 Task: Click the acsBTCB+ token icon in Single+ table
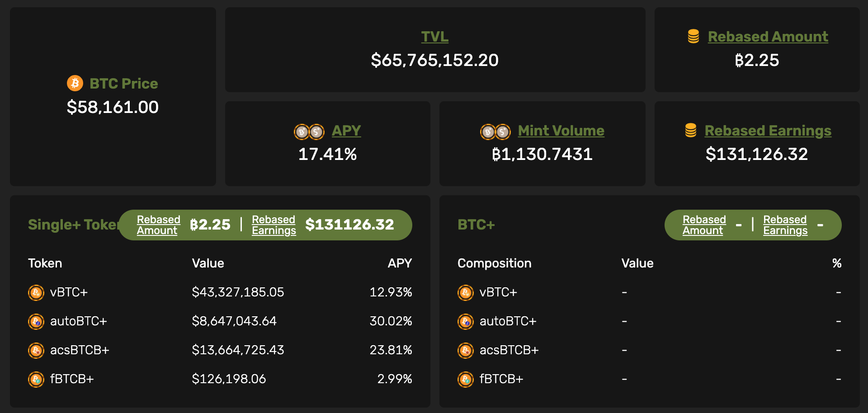pyautogui.click(x=36, y=351)
